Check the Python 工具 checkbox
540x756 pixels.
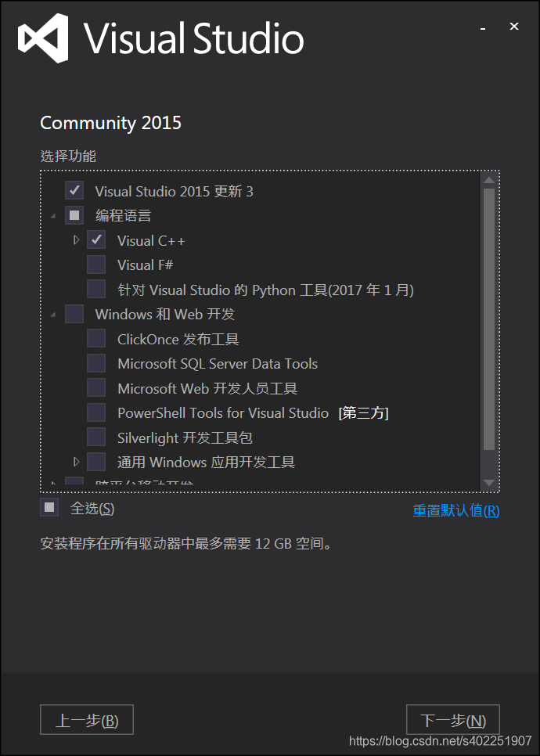[x=96, y=289]
